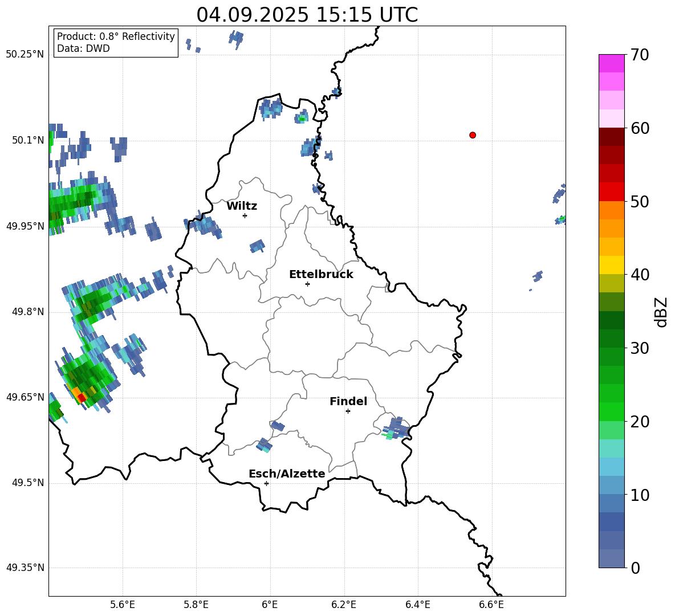The width and height of the screenshot is (675, 616).
Task: Select the Findel city label
Action: (x=348, y=401)
